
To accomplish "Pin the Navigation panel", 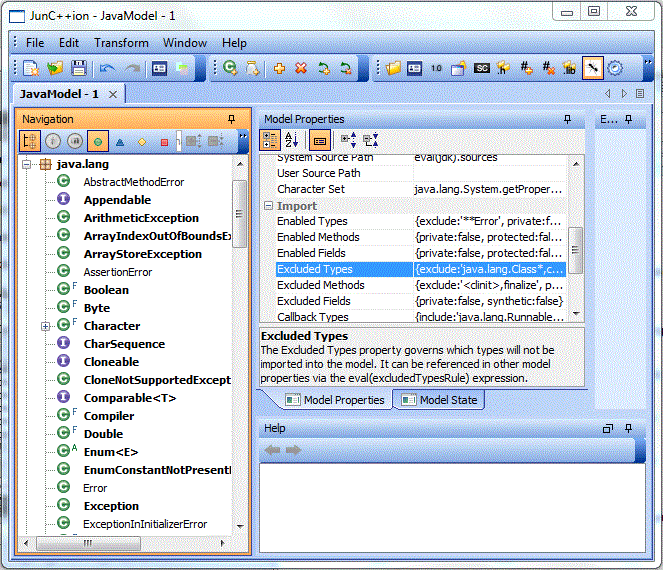I will [231, 119].
